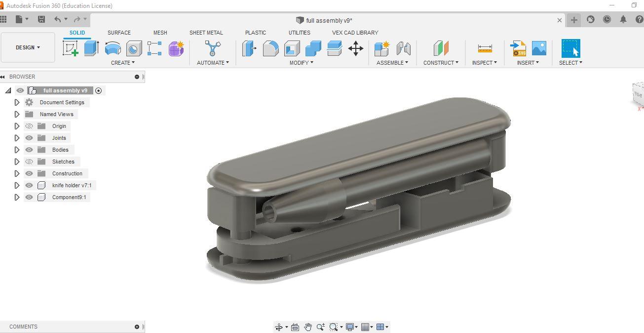
Task: Select the Revolve tool
Action: coord(113,48)
